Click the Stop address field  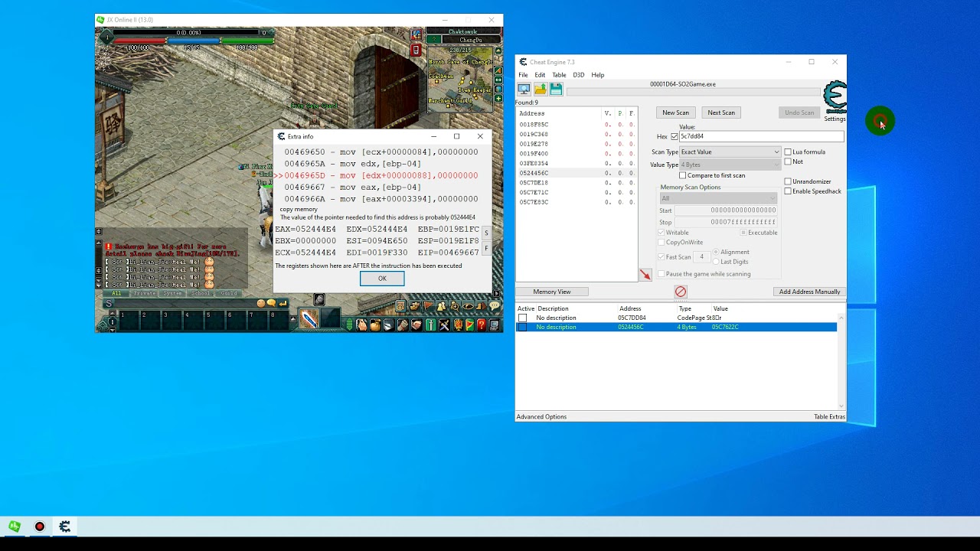[x=725, y=222]
